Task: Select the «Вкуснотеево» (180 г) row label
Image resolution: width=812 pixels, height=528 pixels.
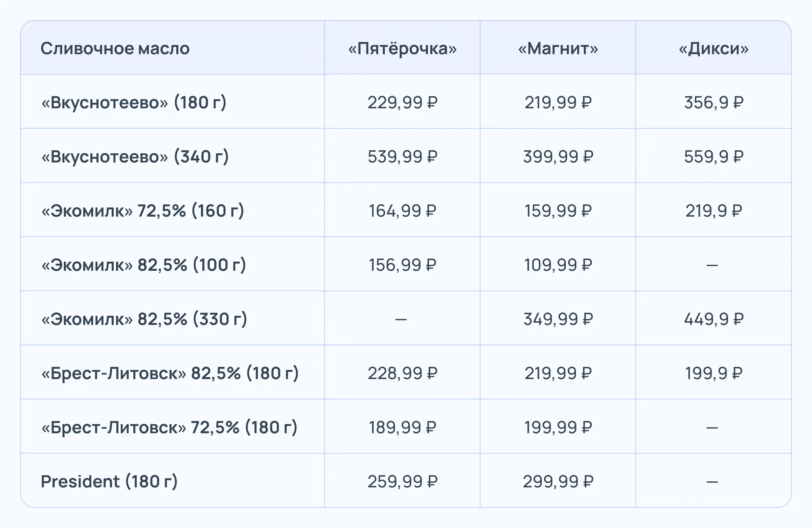Action: (x=134, y=103)
